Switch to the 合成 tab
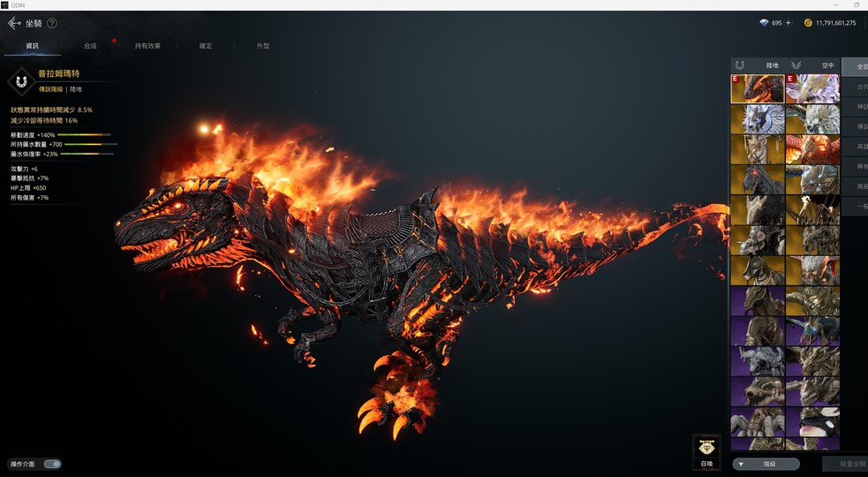The width and height of the screenshot is (868, 477). pyautogui.click(x=90, y=46)
